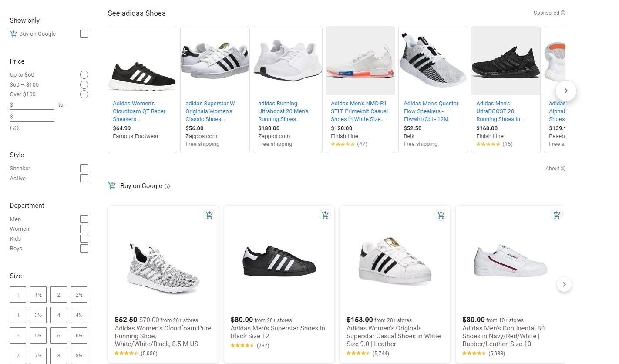This screenshot has height=364, width=619.
Task: Tick the Women department checkbox
Action: point(84,229)
